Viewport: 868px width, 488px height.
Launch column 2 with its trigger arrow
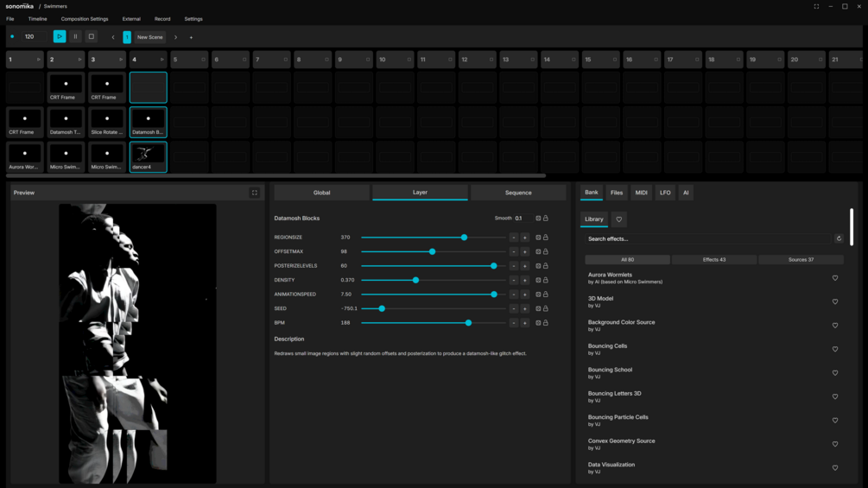(x=79, y=60)
